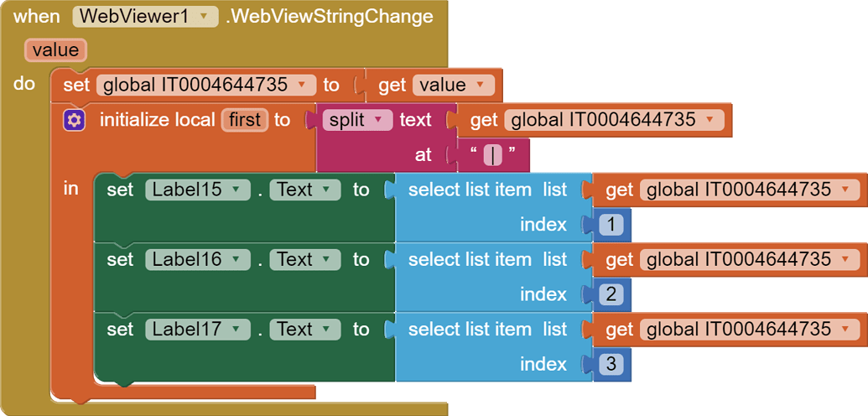Click the blue gear mutator icon

point(75,120)
